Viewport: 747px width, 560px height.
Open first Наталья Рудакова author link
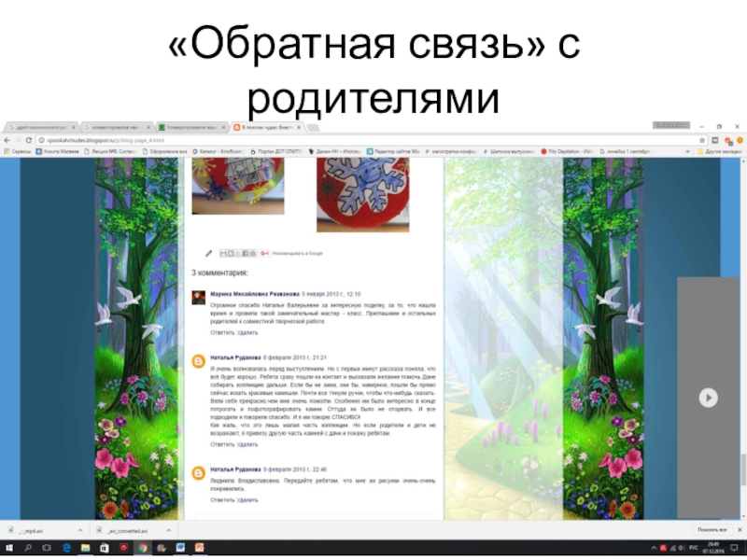click(235, 357)
